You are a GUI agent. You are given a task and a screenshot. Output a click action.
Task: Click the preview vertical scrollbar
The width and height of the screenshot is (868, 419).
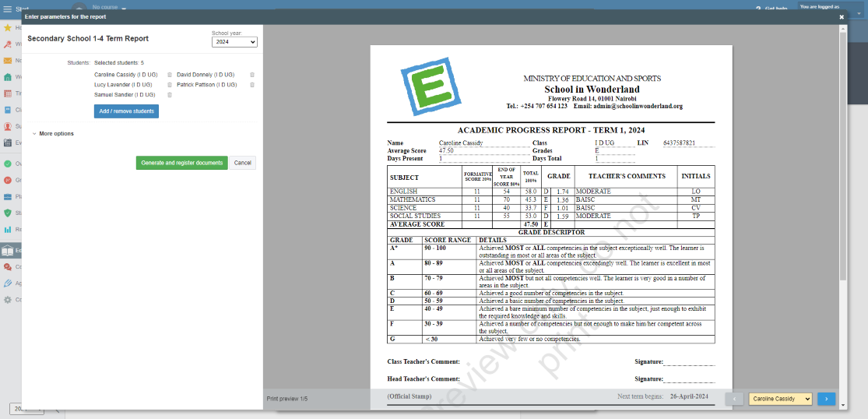843,156
